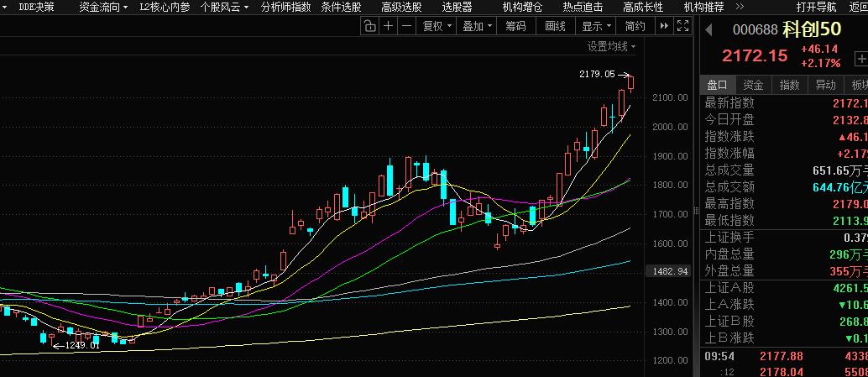This screenshot has width=868, height=377.
Task: Click the double-arrow more tools icon
Action: click(664, 26)
